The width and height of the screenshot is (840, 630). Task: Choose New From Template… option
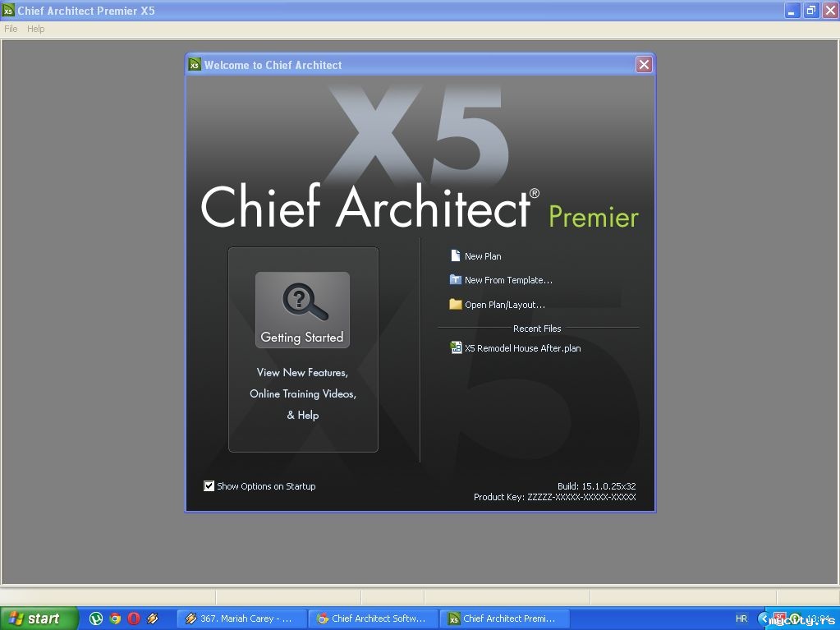point(508,280)
